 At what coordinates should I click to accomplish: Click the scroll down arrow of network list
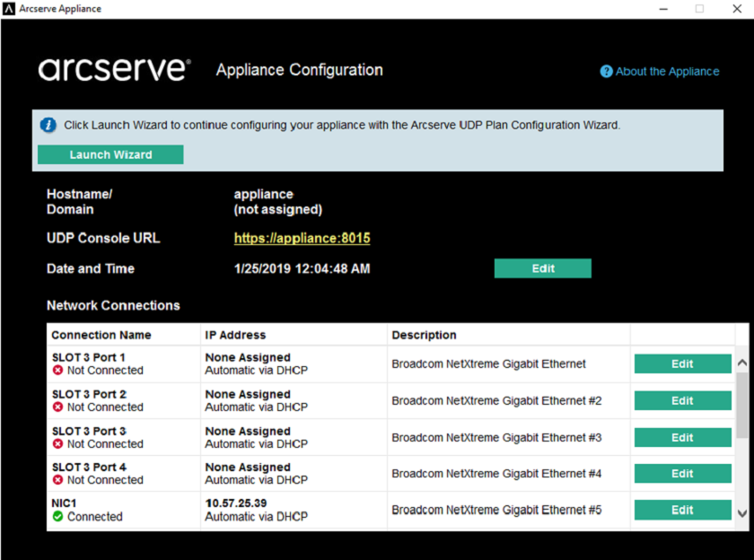pos(742,513)
